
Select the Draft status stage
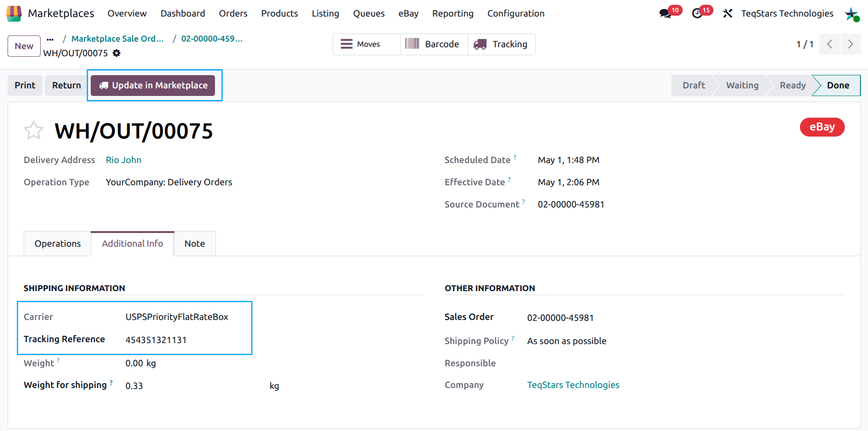click(x=693, y=86)
